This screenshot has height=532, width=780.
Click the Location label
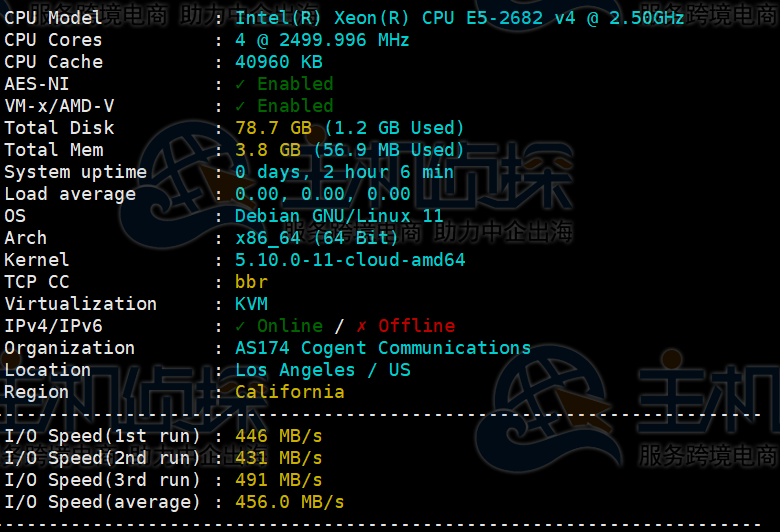[48, 370]
